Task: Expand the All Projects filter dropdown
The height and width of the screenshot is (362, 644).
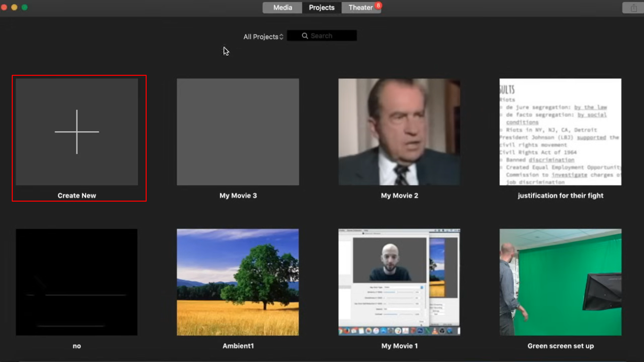Action: (263, 37)
